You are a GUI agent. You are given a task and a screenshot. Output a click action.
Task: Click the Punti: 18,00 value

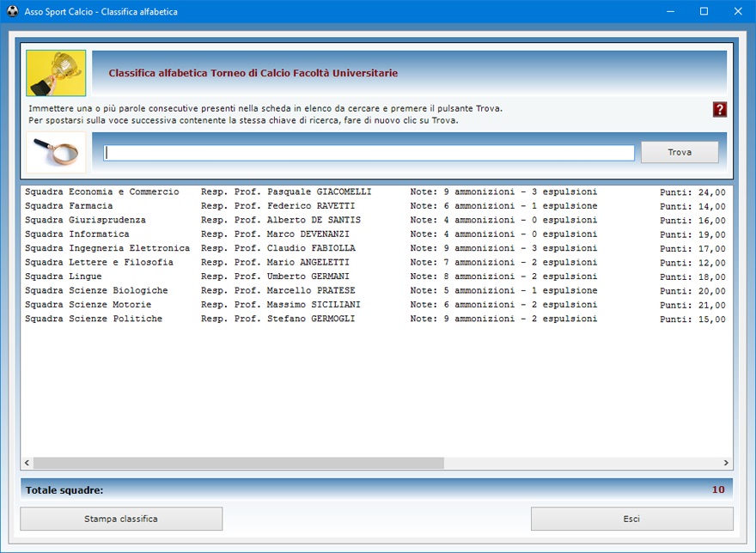click(692, 277)
